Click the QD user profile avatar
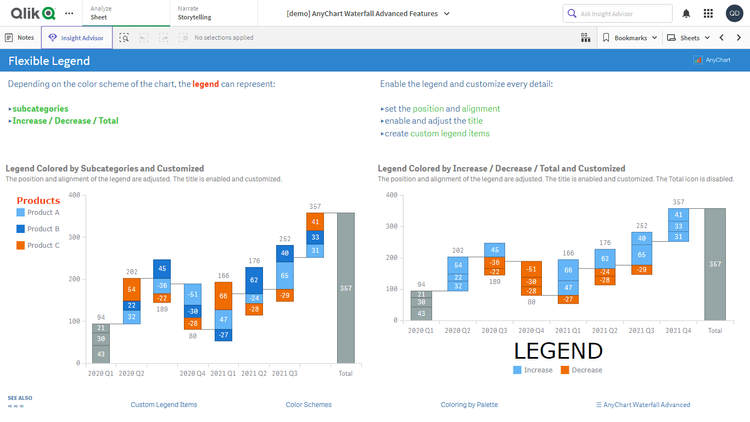This screenshot has height=422, width=750. tap(736, 13)
